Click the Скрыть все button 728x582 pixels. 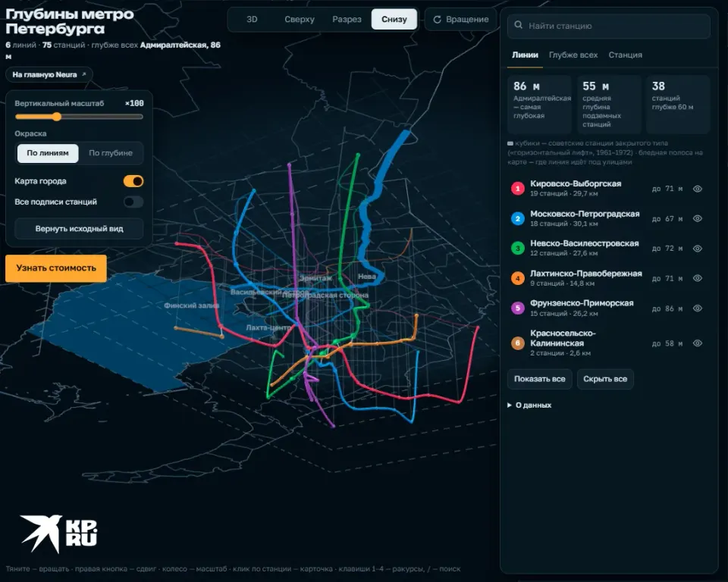605,379
